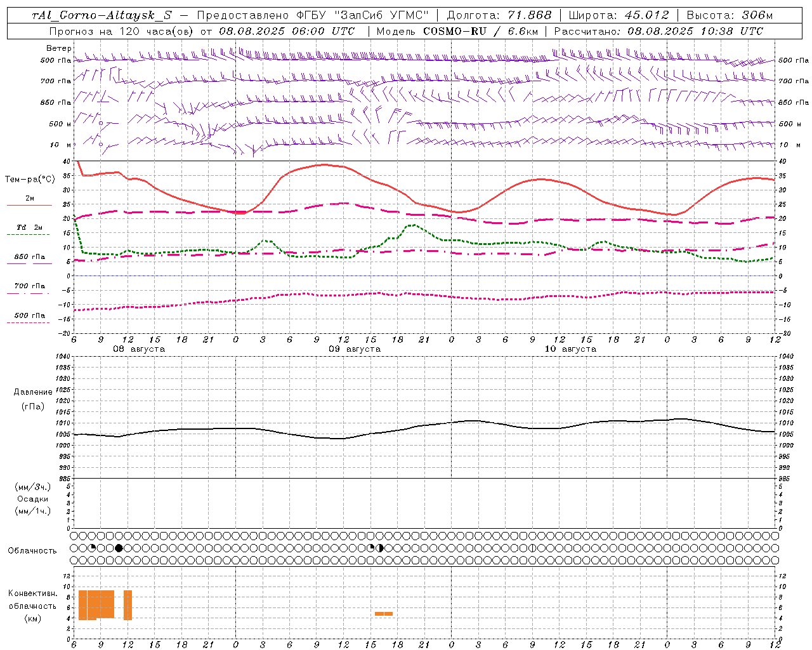Click the Модель COSMO-RU / 6.6км label

[x=457, y=31]
